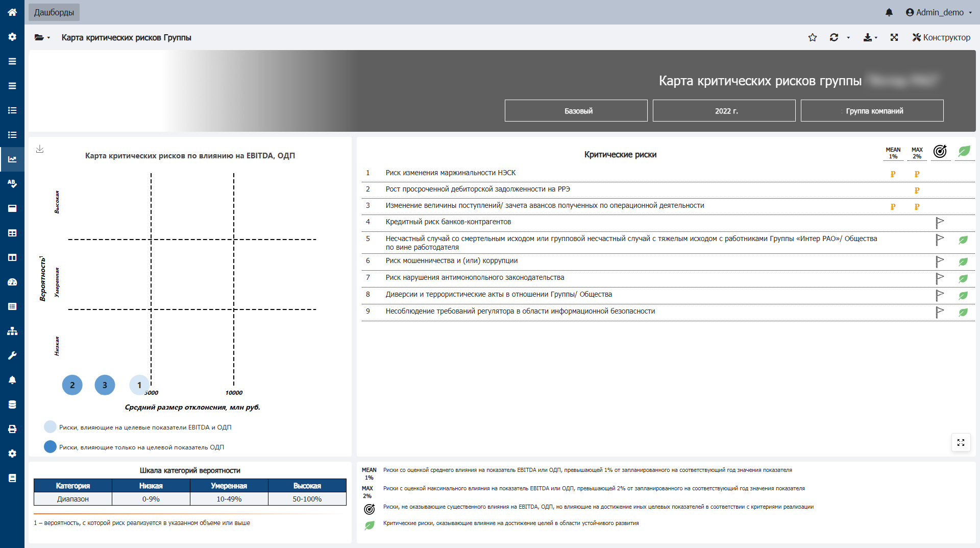The height and width of the screenshot is (548, 980).
Task: Click the dark blue ОДП-only legend swatch
Action: [50, 447]
